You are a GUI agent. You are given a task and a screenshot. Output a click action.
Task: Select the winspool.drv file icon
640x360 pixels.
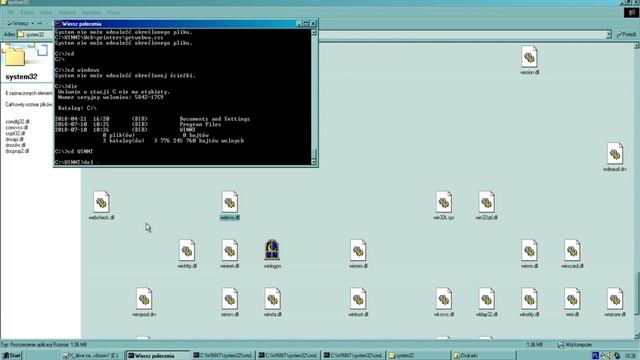pos(144,299)
